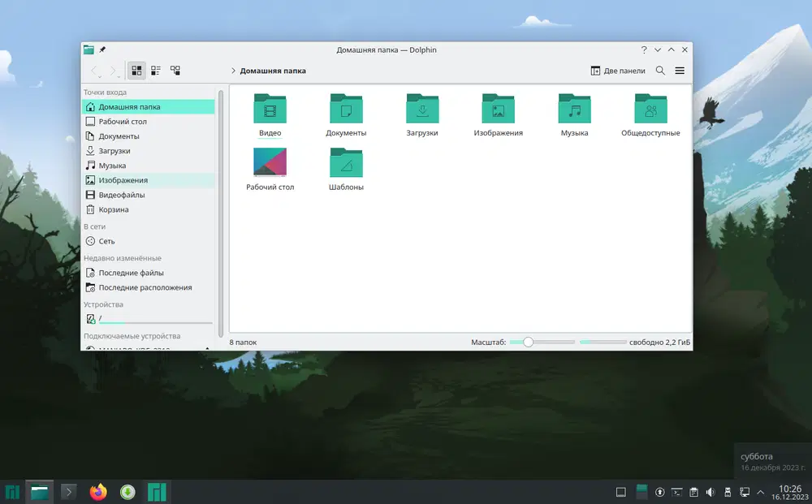
Task: Click Точки входа section header
Action: pos(105,93)
